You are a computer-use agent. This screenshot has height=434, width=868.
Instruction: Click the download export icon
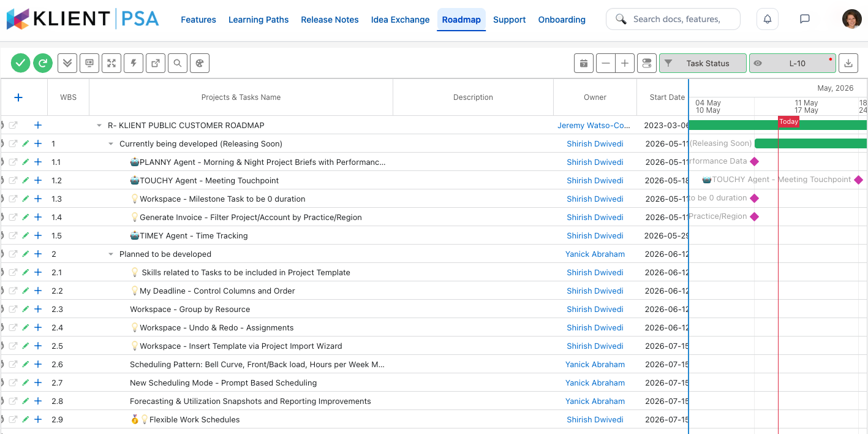point(848,63)
